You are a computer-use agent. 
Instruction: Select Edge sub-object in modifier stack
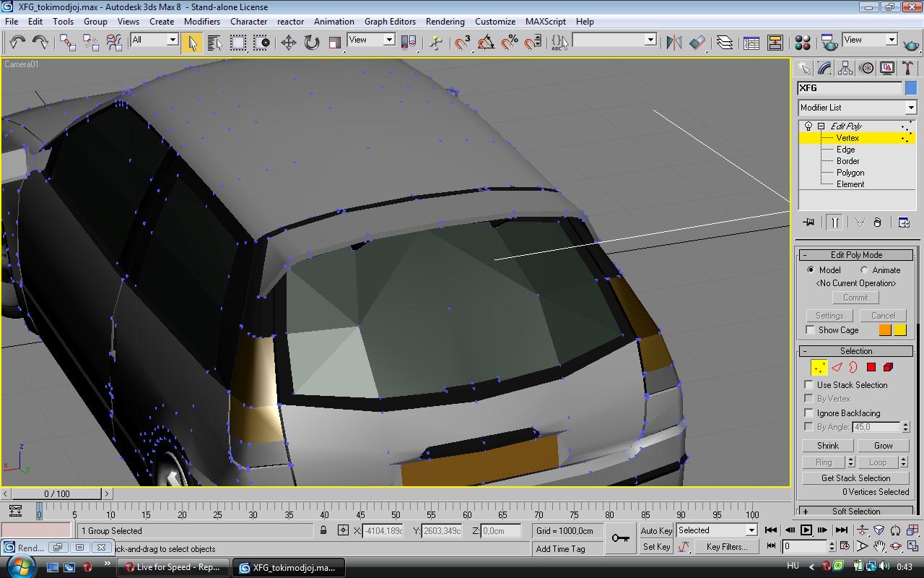845,150
